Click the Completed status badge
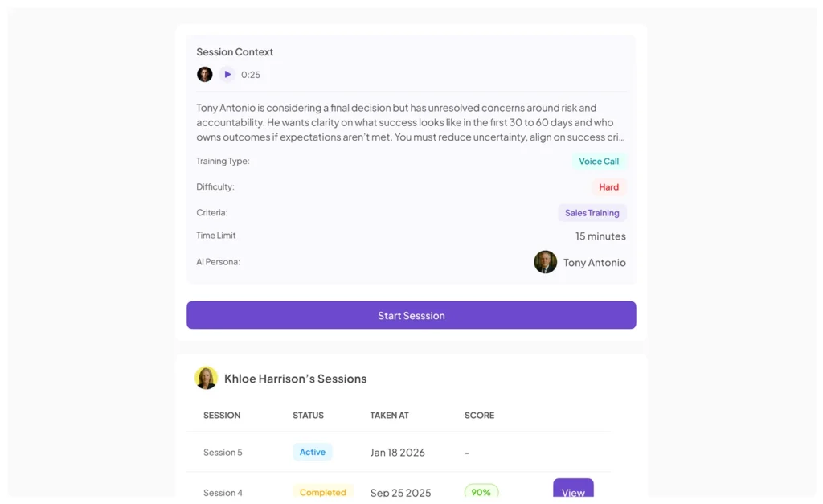 (x=322, y=492)
